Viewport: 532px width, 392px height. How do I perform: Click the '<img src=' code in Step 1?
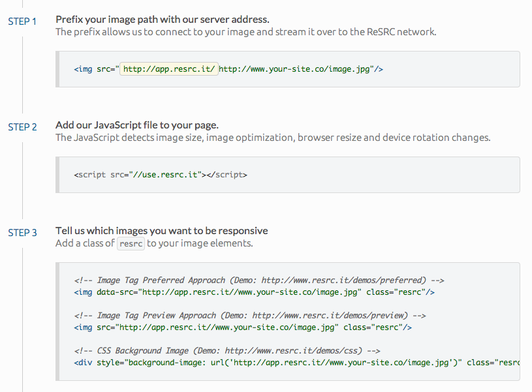(x=97, y=69)
